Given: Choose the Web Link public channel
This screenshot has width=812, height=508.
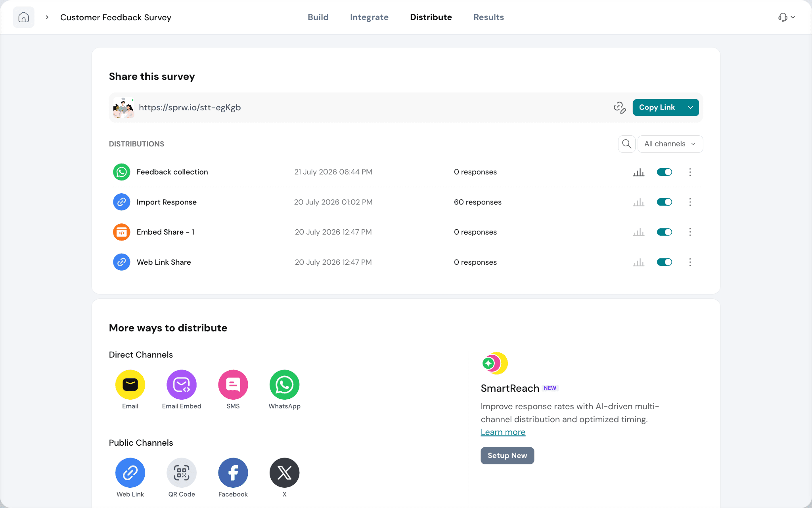Looking at the screenshot, I should click(x=130, y=473).
